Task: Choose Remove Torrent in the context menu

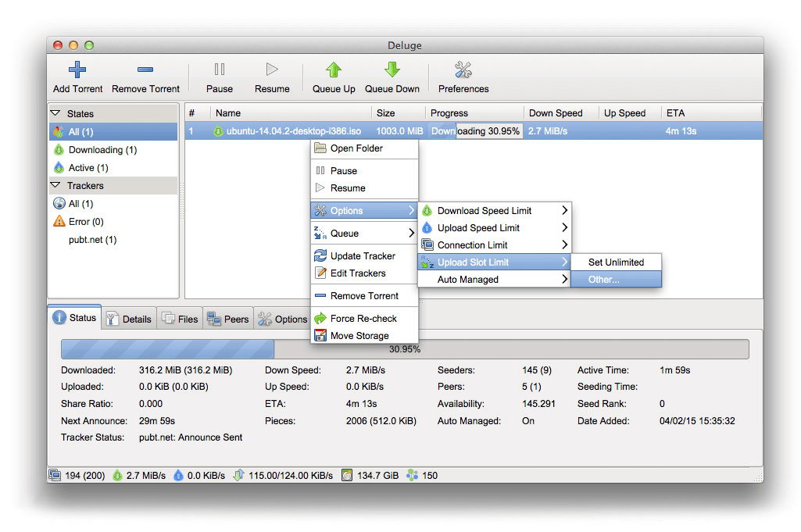Action: [x=364, y=295]
